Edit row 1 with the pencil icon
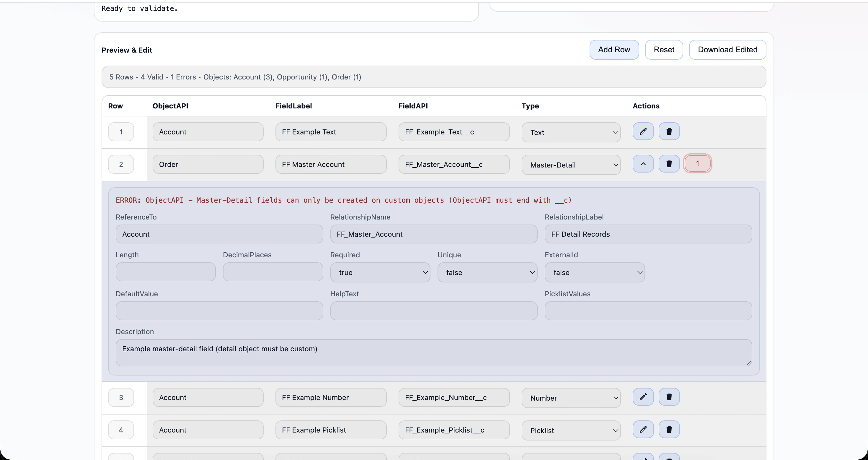 pos(643,131)
